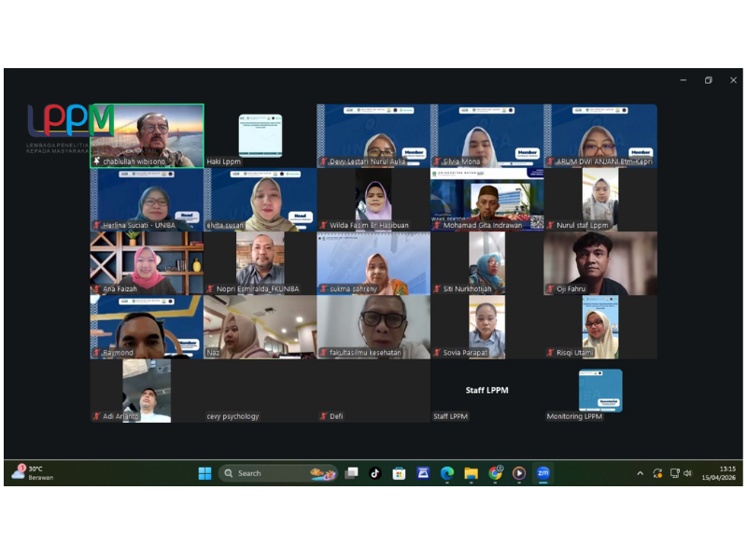Open the clock and date panel
Screen dimensions: 747x560
726,473
